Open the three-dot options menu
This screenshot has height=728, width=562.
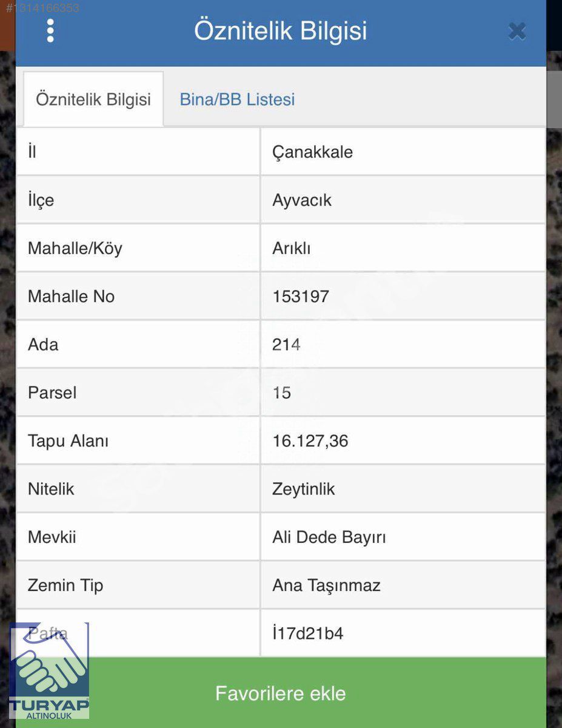click(x=50, y=30)
